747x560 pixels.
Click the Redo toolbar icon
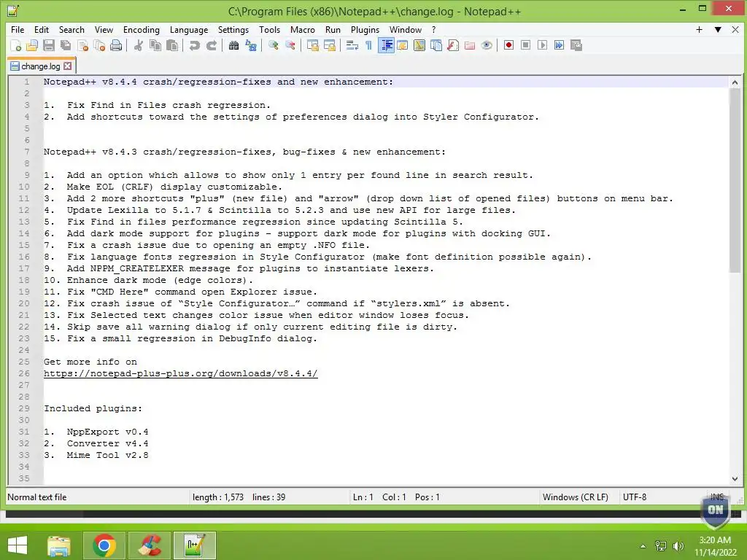(211, 45)
